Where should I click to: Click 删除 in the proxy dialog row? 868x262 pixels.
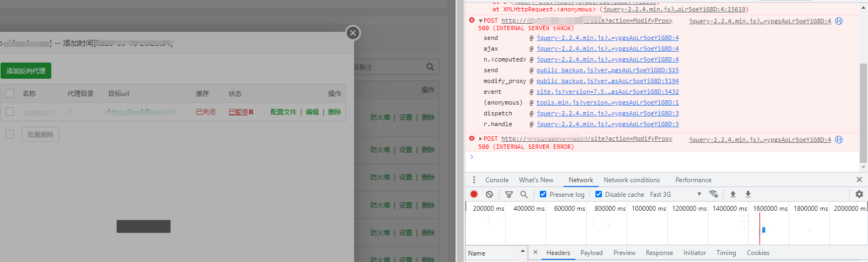click(x=335, y=112)
